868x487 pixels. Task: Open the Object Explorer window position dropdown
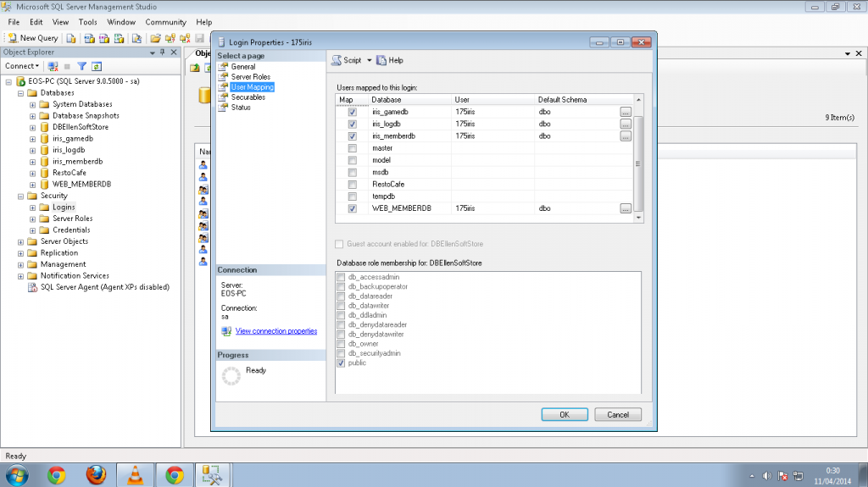153,53
